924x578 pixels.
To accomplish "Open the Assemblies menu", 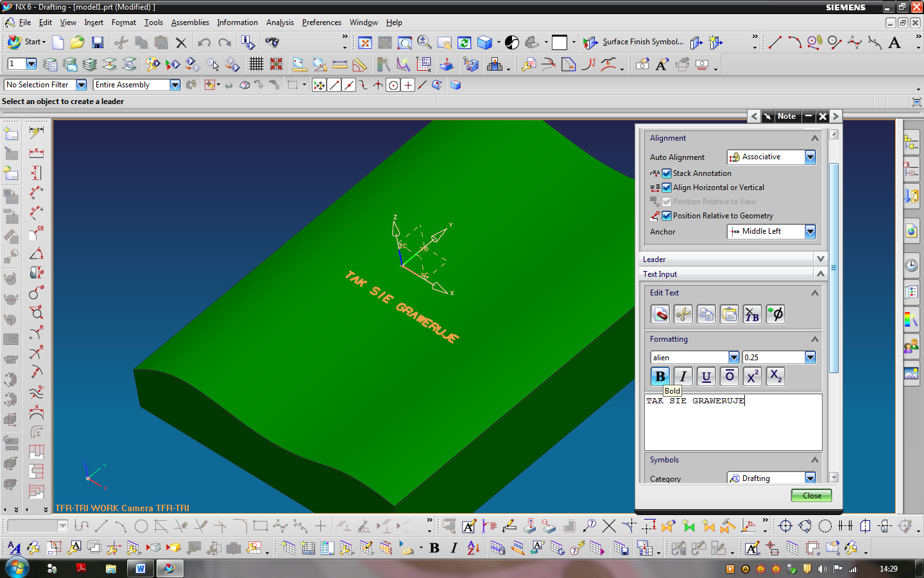I will (190, 22).
